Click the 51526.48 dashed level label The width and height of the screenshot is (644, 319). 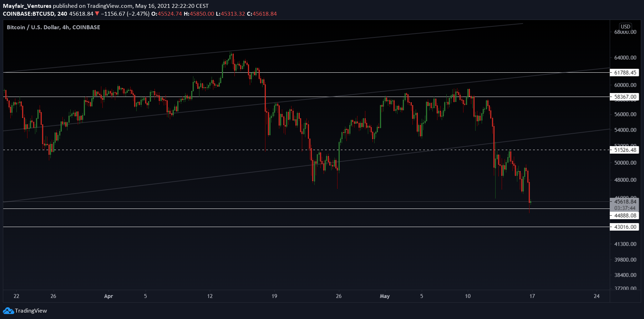point(625,150)
